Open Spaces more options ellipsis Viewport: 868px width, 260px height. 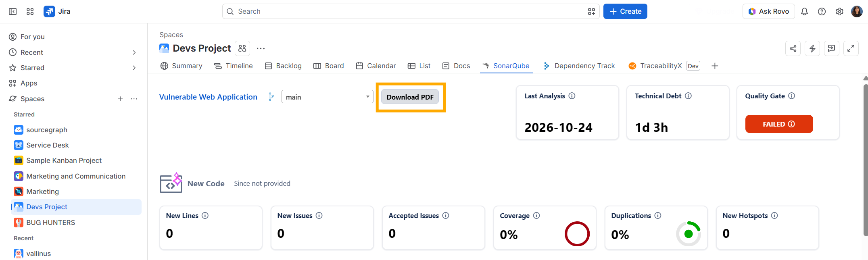[134, 99]
